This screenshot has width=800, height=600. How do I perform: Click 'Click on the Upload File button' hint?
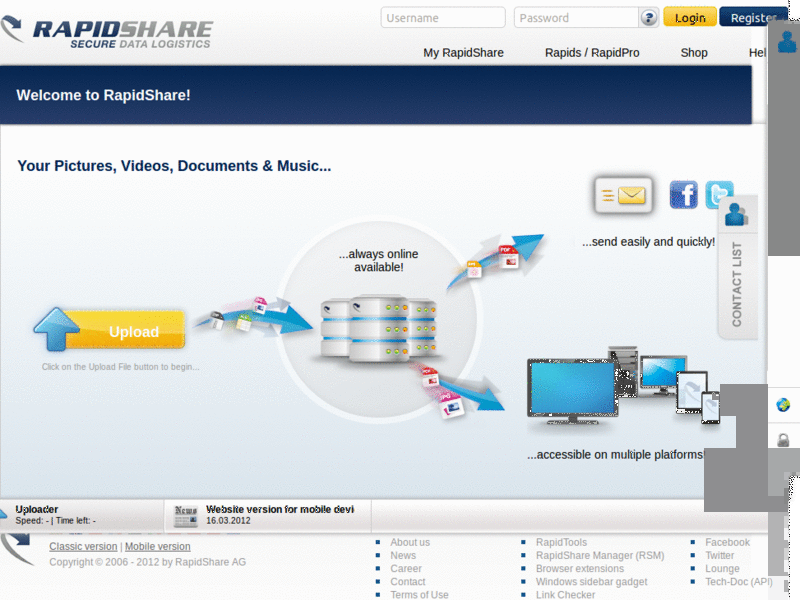click(x=120, y=367)
